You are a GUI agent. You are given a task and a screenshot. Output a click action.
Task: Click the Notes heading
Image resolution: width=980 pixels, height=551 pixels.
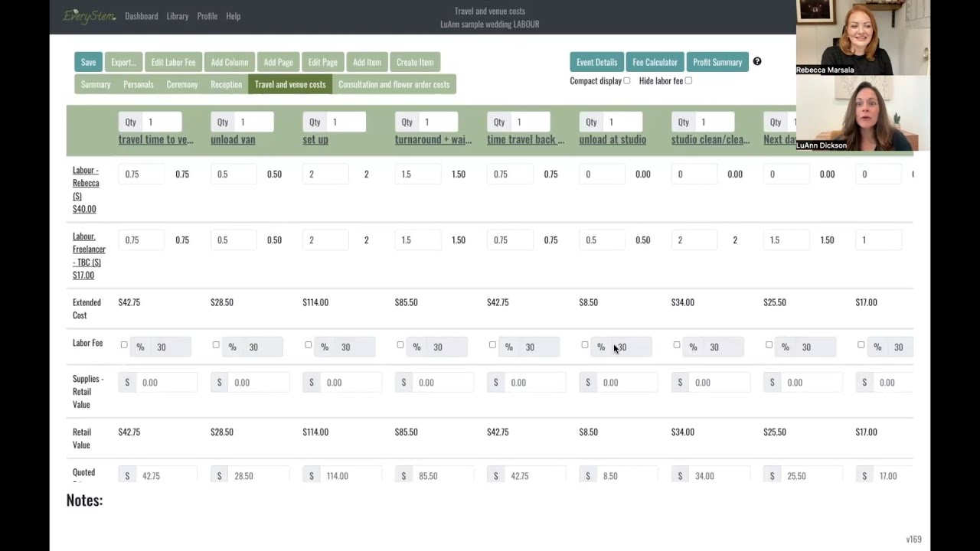(84, 500)
